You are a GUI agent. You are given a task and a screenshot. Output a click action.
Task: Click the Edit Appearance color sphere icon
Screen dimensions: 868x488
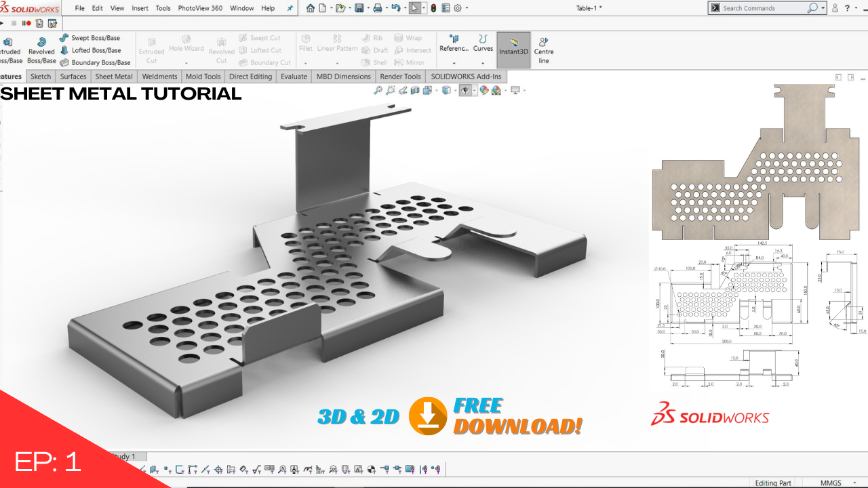point(484,90)
